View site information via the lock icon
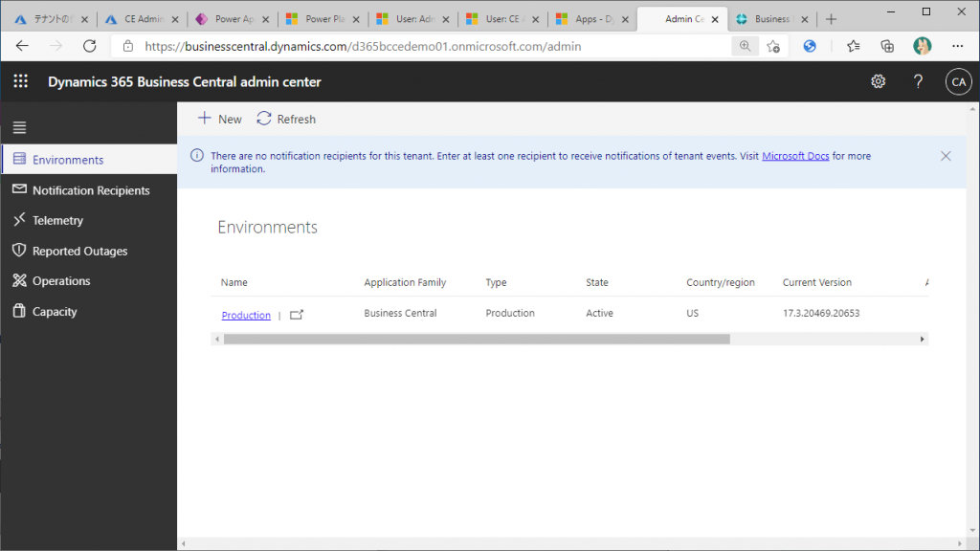This screenshot has height=551, width=980. (128, 46)
